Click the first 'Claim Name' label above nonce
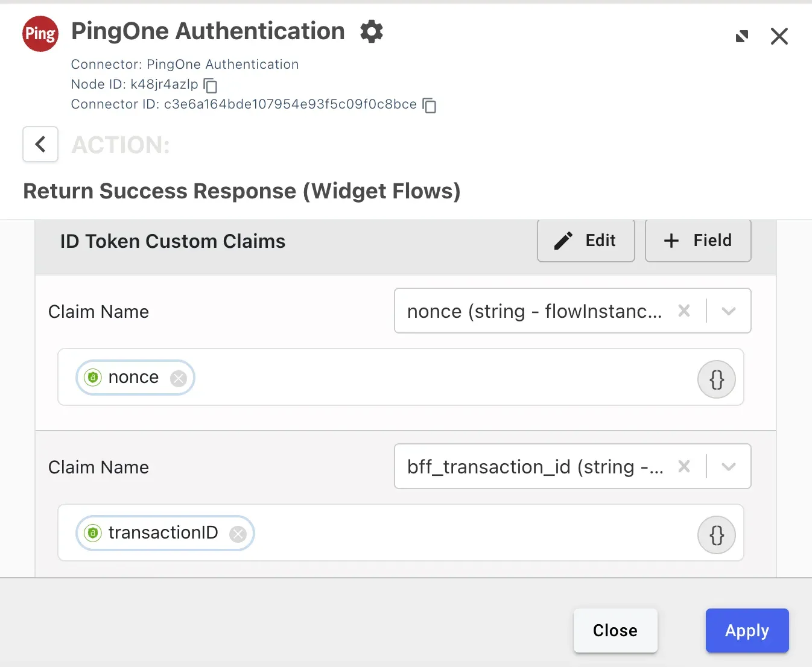Image resolution: width=812 pixels, height=667 pixels. 98,312
